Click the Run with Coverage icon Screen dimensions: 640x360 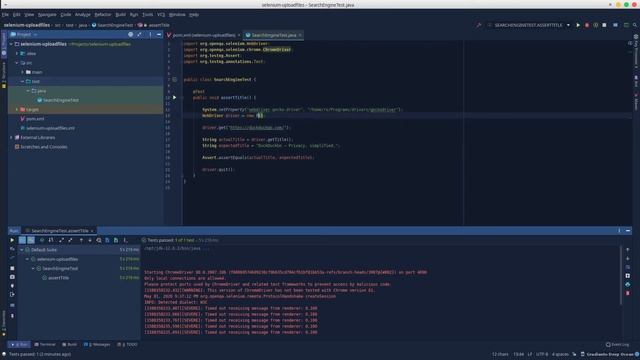[x=596, y=25]
